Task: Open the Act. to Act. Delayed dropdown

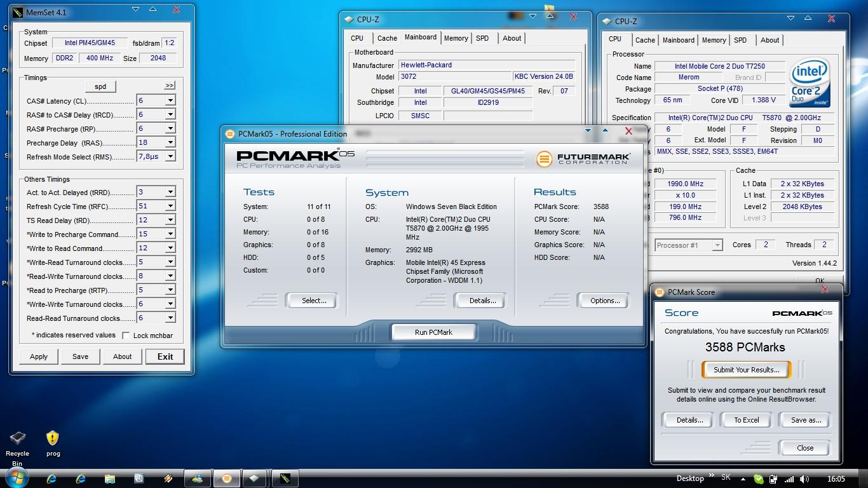Action: point(170,192)
